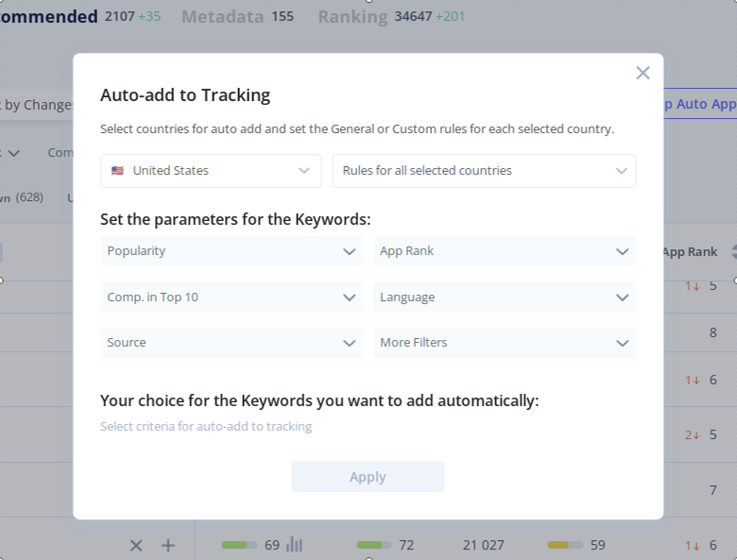Click the plus icon to add keyword

coord(168,545)
